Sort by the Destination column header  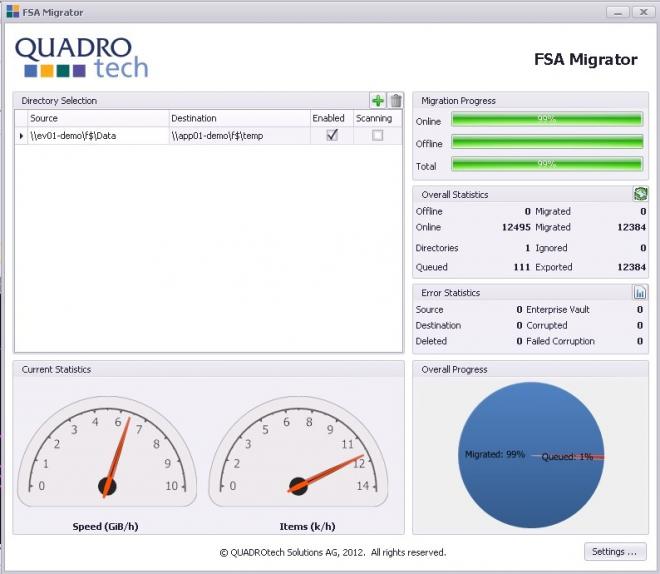click(239, 118)
